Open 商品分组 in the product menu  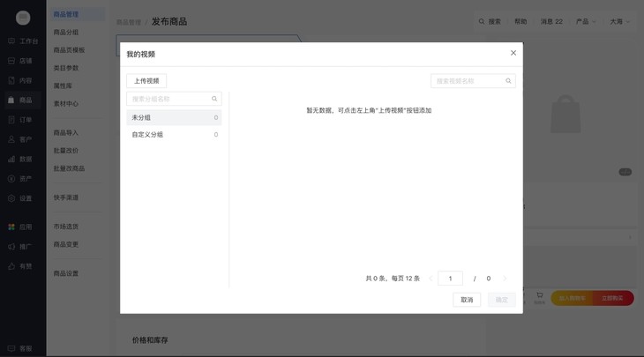pyautogui.click(x=66, y=33)
